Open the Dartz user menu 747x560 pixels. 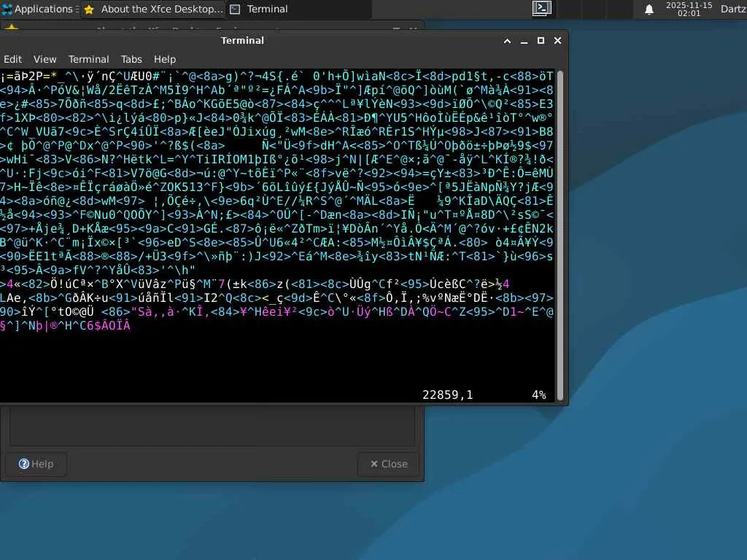733,9
